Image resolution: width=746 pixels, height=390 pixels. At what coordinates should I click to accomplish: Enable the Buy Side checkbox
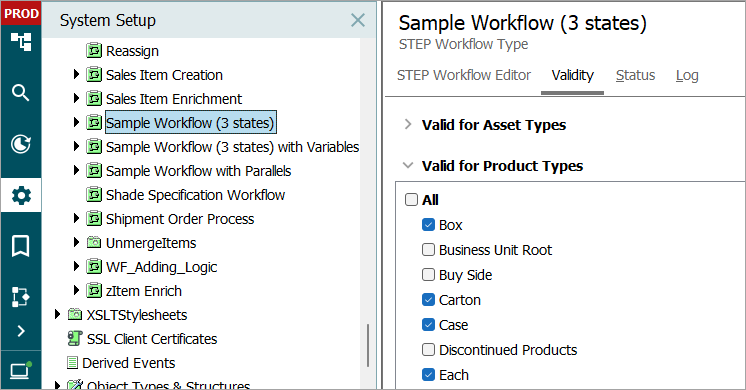[428, 274]
